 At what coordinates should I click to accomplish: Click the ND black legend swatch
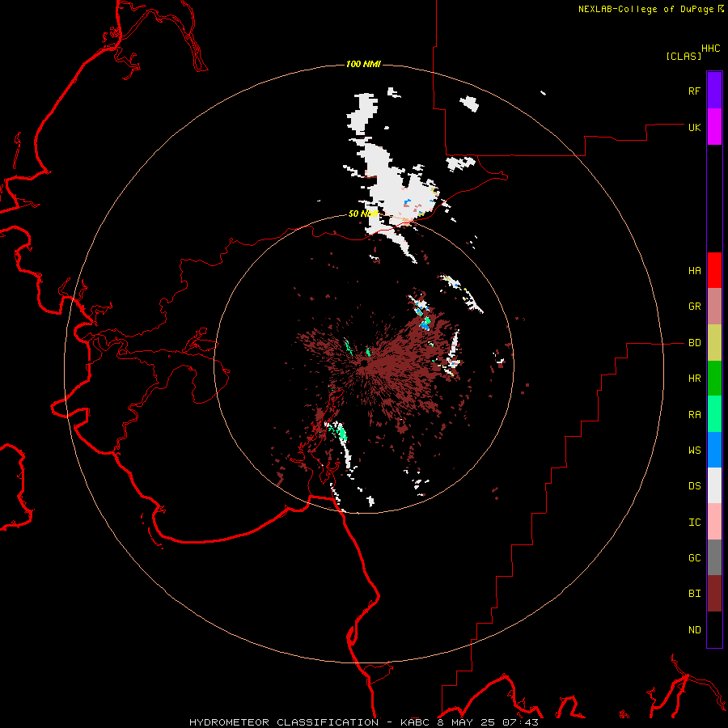click(x=714, y=629)
